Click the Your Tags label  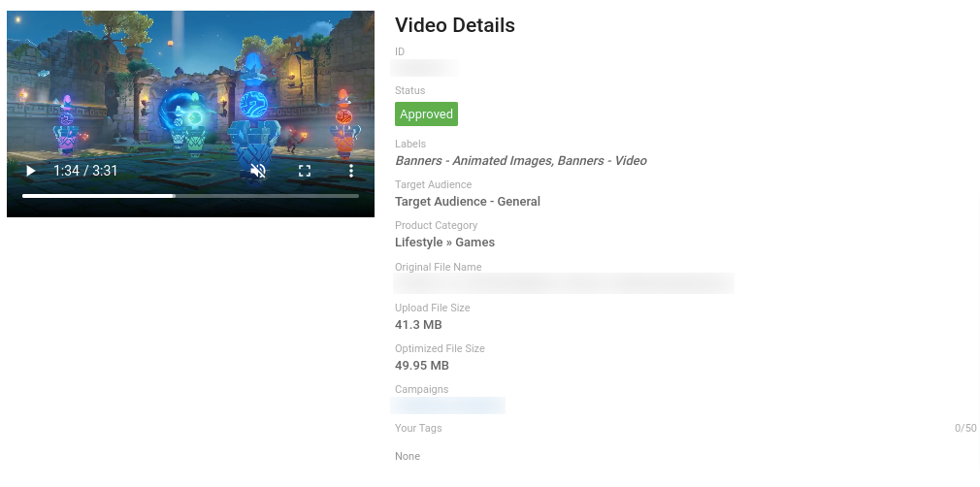(418, 428)
